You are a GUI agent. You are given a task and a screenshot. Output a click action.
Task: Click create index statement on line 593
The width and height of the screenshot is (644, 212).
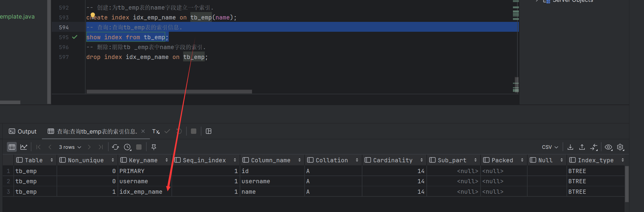161,17
